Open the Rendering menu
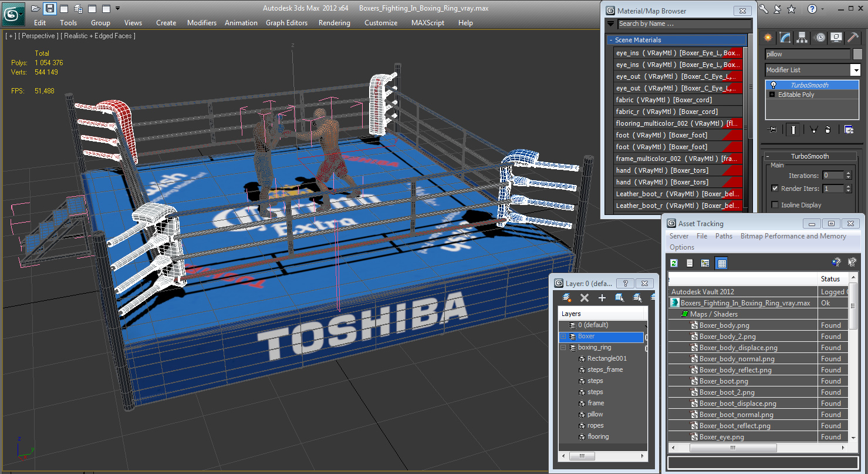Screen dimensions: 868x474 (334, 23)
